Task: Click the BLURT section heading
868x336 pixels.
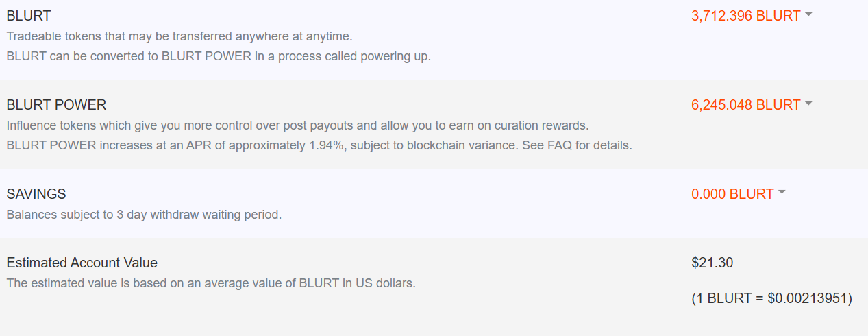Action: 29,16
